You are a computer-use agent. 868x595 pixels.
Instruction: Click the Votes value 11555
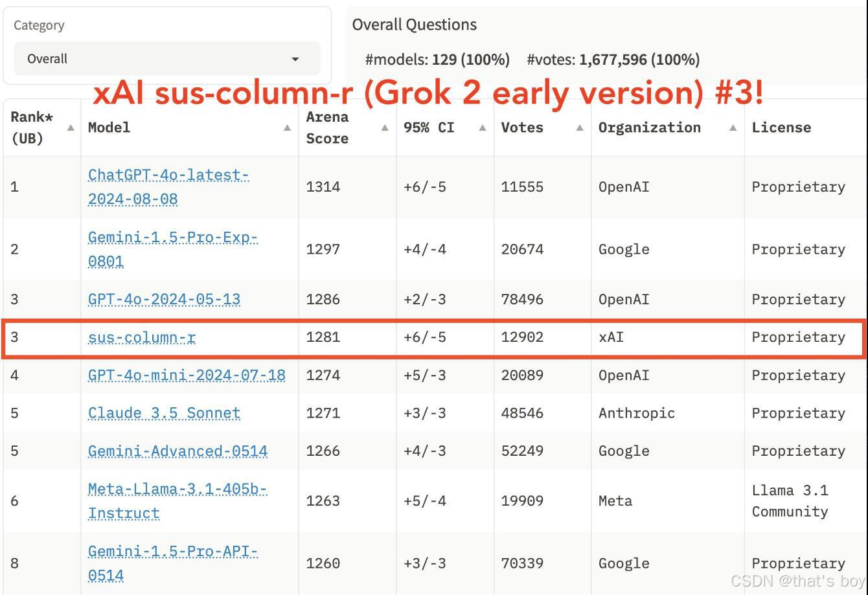click(522, 187)
